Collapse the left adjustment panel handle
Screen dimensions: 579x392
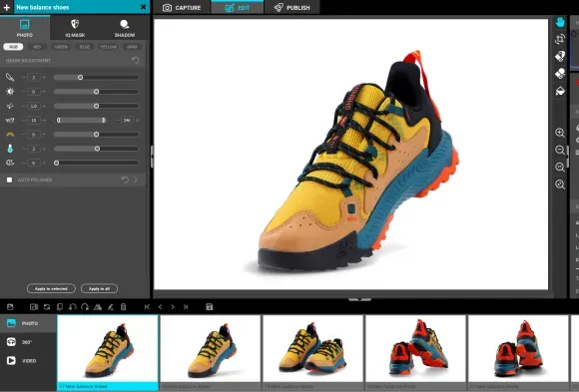click(152, 157)
